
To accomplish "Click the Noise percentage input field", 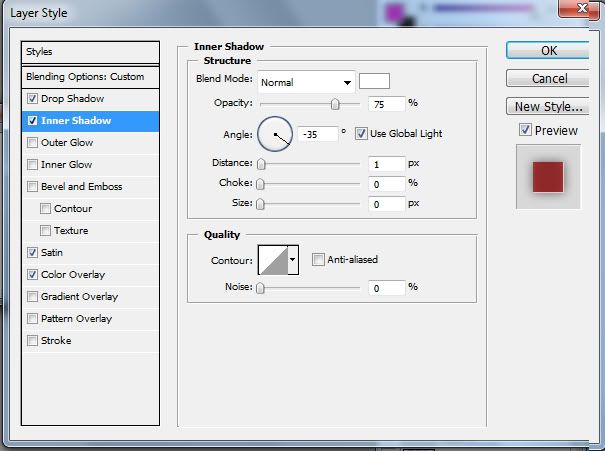I will [x=385, y=288].
